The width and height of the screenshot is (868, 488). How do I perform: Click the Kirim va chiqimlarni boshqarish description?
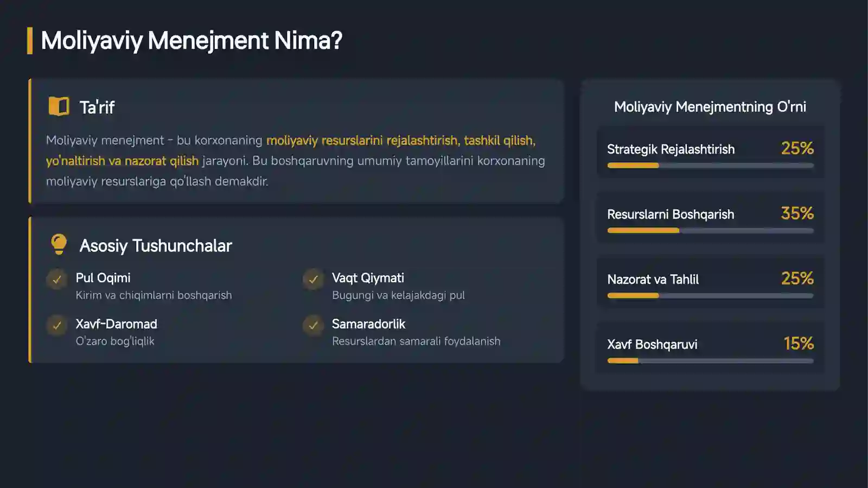154,295
